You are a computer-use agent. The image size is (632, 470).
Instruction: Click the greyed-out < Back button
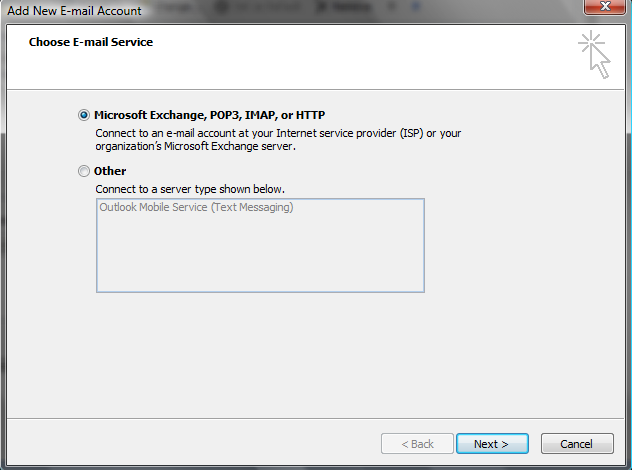pos(417,443)
